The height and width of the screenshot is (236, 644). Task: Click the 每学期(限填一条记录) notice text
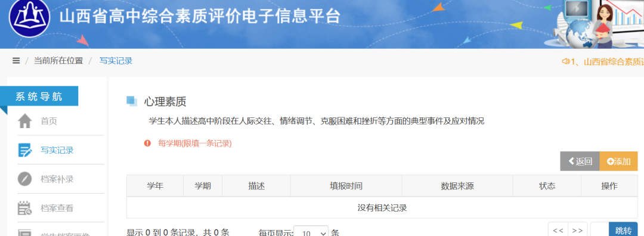click(194, 143)
